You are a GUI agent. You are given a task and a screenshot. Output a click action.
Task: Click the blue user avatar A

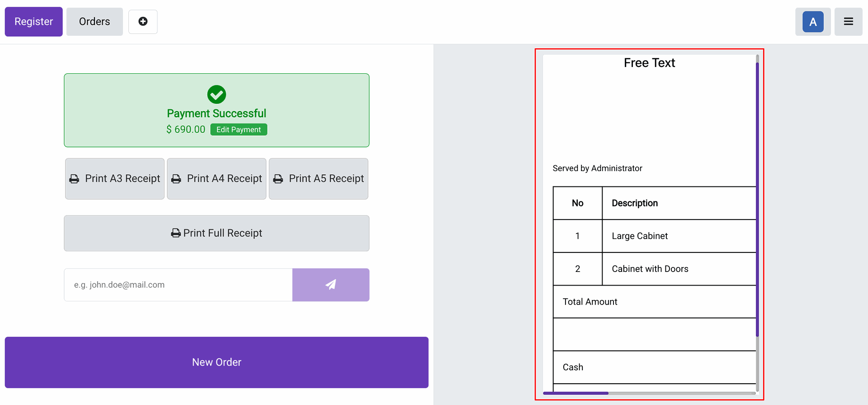(x=813, y=22)
